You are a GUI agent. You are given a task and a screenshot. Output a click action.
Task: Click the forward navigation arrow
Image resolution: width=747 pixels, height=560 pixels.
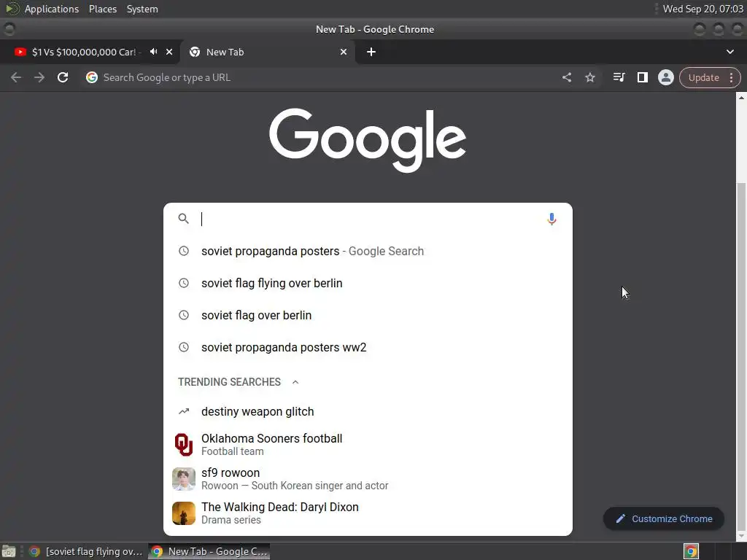pyautogui.click(x=39, y=77)
